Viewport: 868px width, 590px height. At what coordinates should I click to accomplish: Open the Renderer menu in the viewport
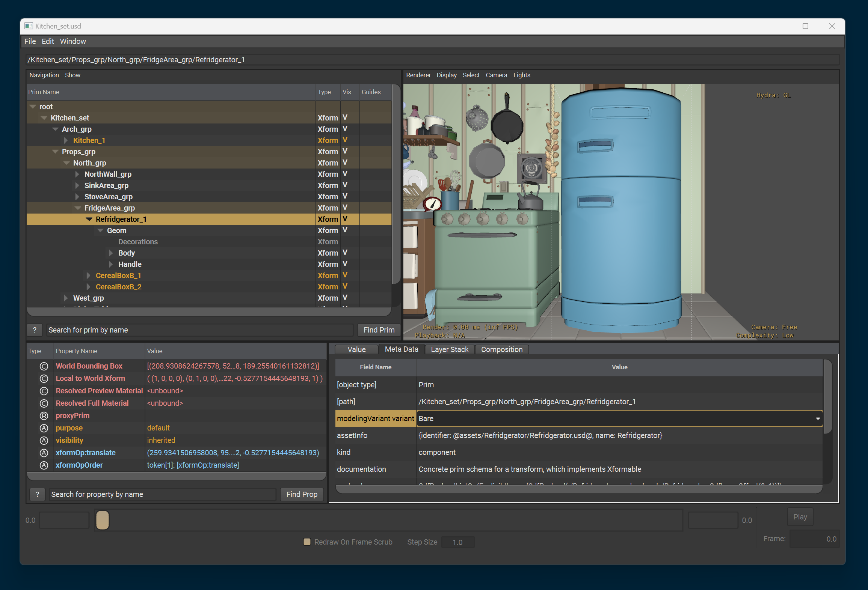[418, 75]
